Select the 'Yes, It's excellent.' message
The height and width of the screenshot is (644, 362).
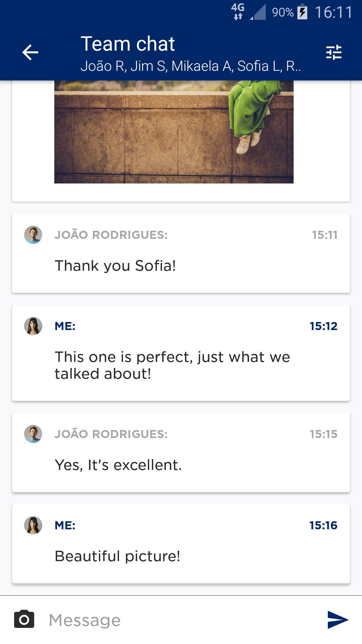coord(118,465)
